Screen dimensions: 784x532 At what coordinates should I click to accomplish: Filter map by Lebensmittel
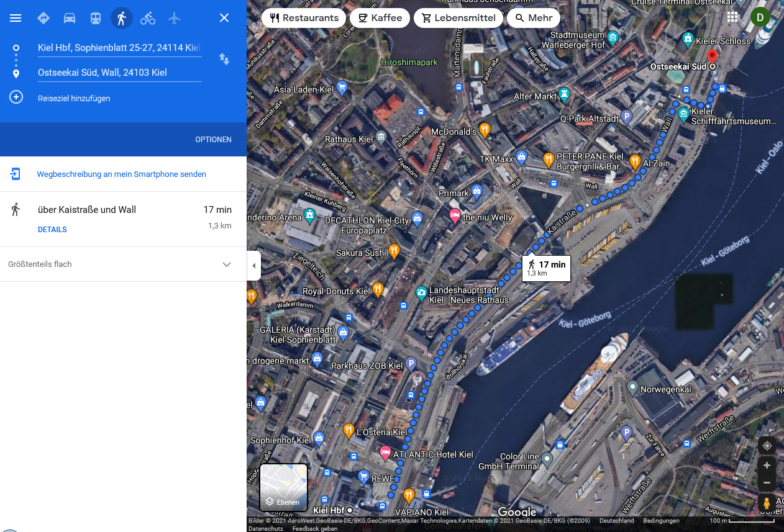(458, 18)
